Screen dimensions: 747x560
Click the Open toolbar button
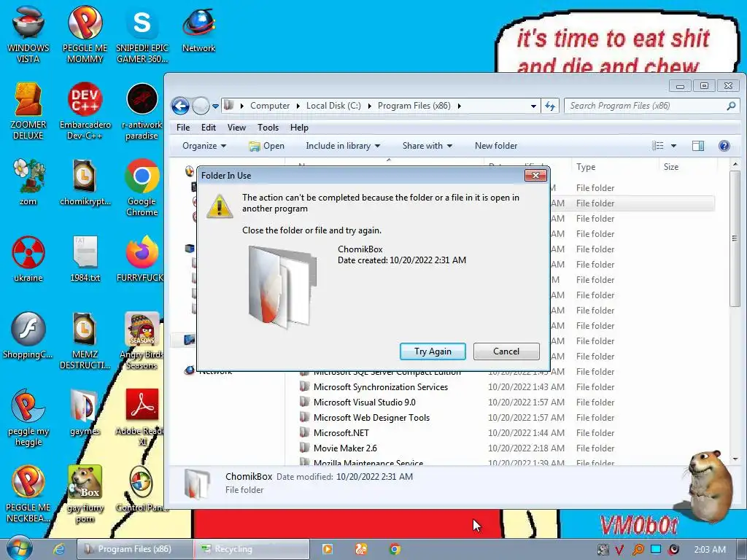pos(266,146)
